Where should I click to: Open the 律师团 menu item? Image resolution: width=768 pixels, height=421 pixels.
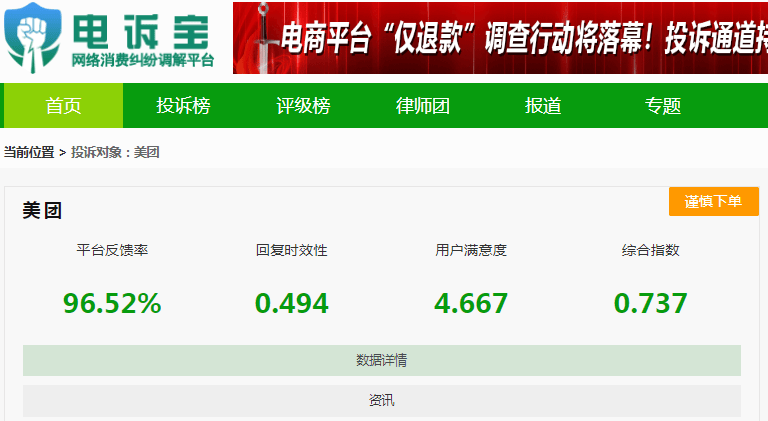click(423, 106)
